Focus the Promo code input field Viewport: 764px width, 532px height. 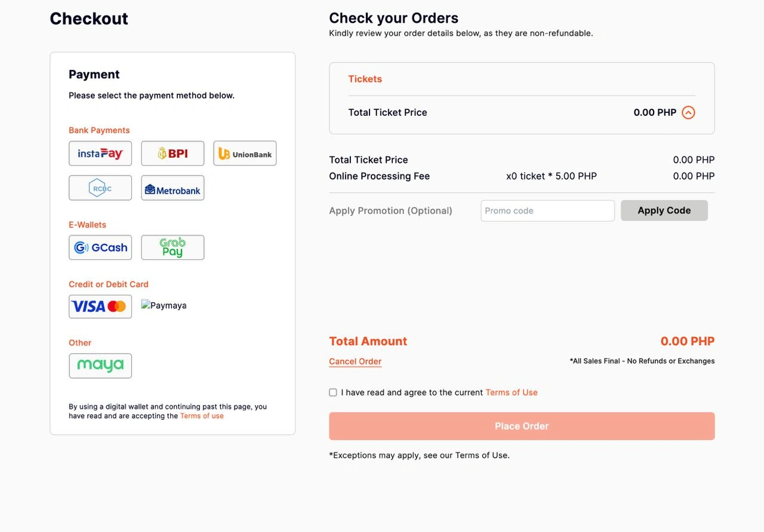[548, 211]
